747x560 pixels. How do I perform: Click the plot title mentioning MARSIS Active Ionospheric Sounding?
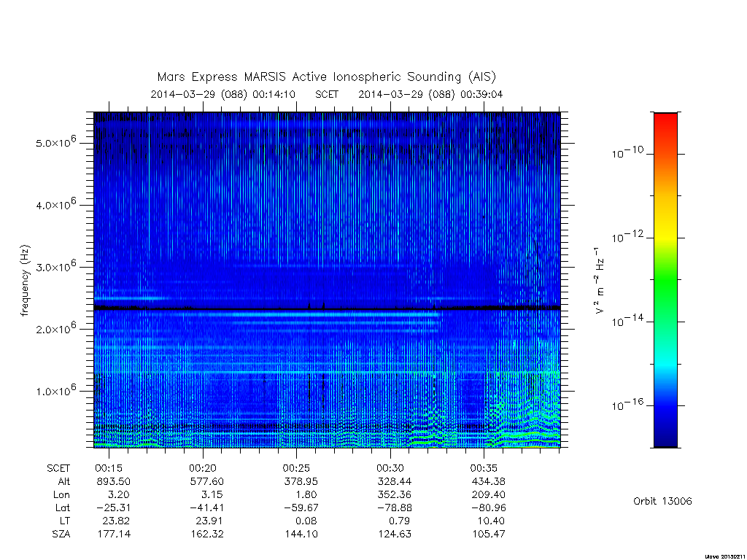(327, 77)
